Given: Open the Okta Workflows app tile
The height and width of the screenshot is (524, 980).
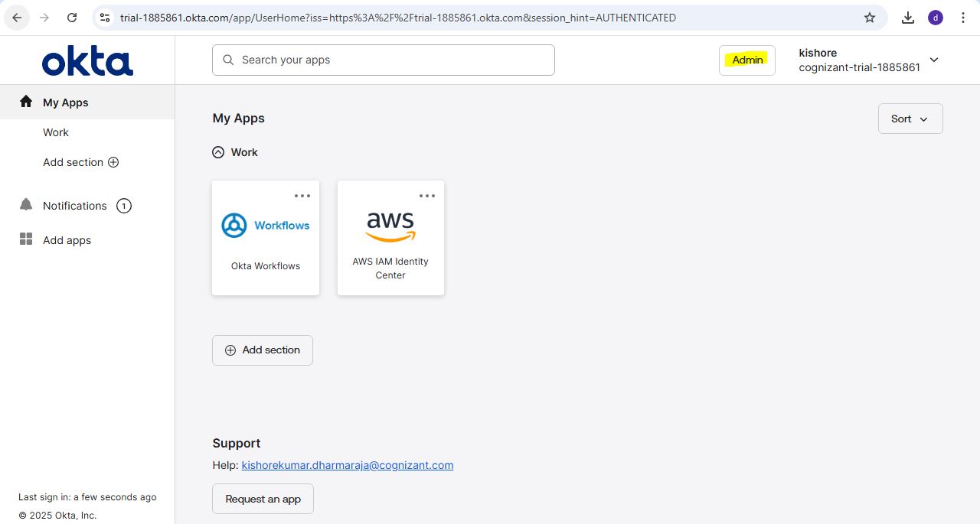Looking at the screenshot, I should tap(266, 238).
